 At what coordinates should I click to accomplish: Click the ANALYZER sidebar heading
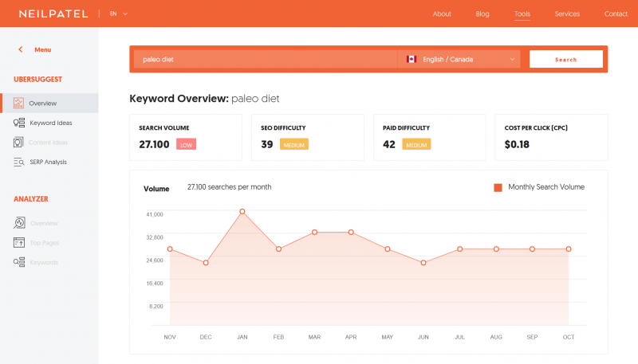pyautogui.click(x=31, y=198)
